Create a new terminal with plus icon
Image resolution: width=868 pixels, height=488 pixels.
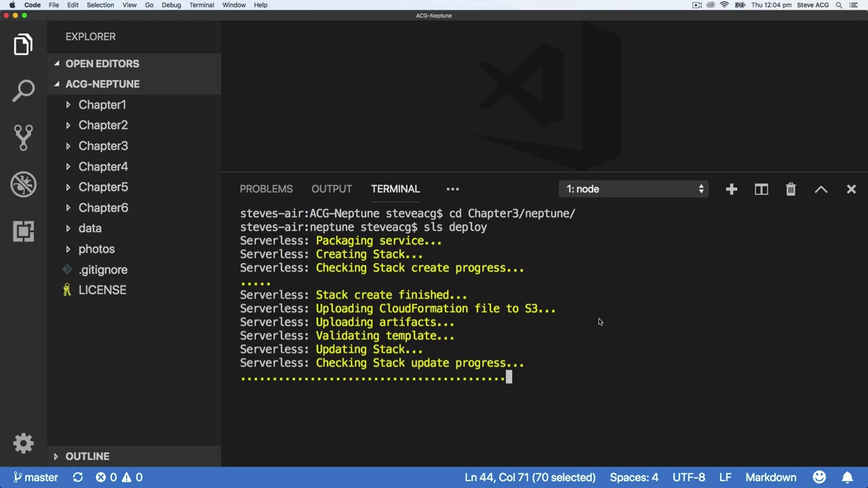[731, 189]
